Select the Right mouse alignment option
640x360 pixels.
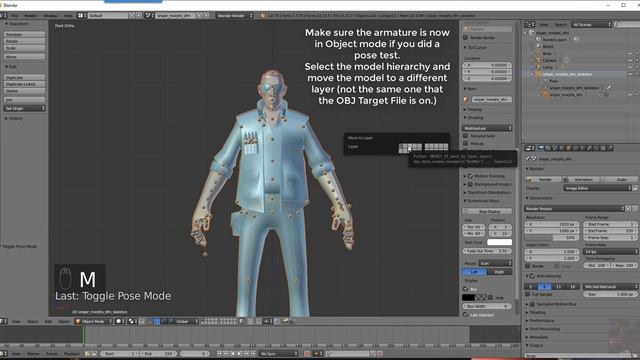coord(500,272)
